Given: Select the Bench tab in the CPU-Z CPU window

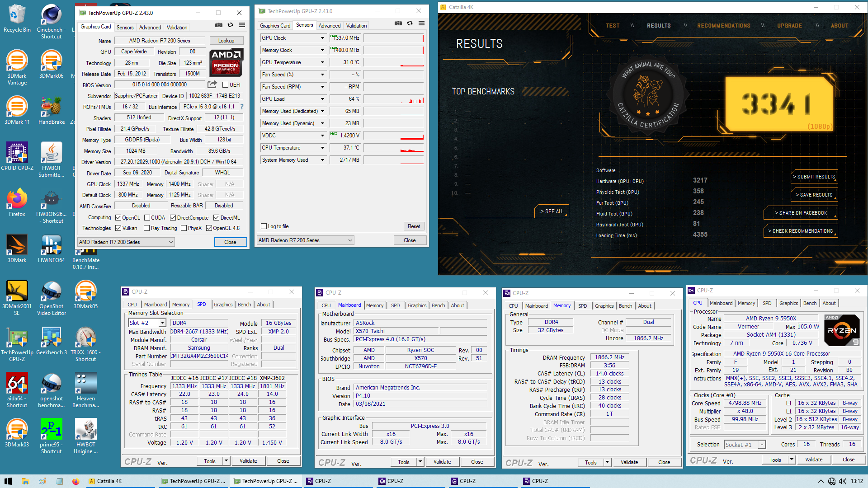Looking at the screenshot, I should (x=810, y=303).
